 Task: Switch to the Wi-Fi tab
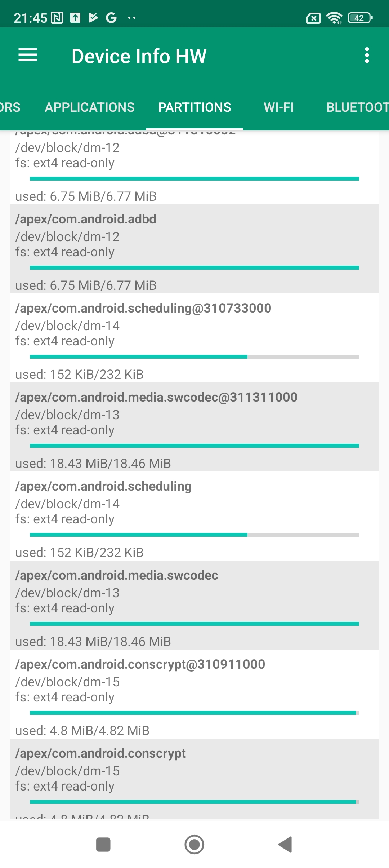(279, 107)
